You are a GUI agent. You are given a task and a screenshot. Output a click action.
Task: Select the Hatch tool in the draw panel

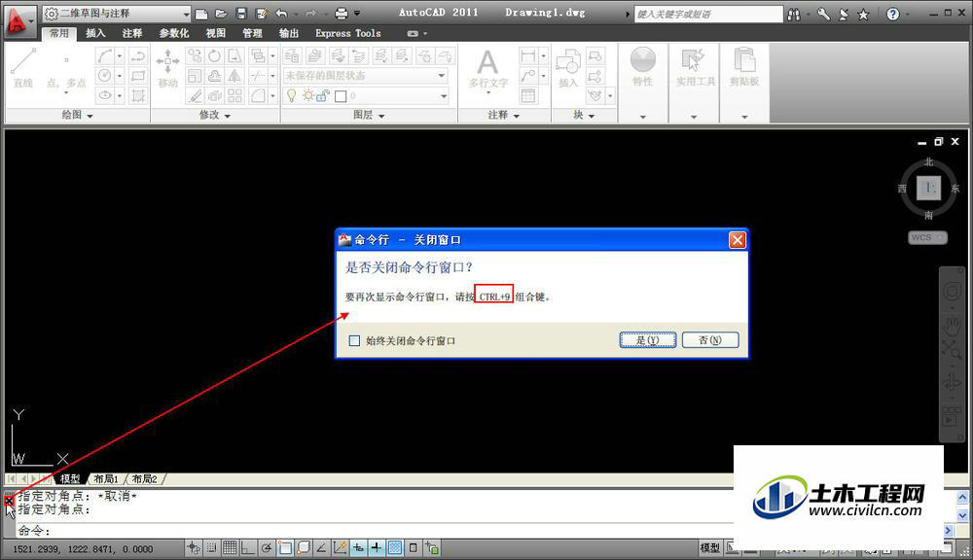138,95
